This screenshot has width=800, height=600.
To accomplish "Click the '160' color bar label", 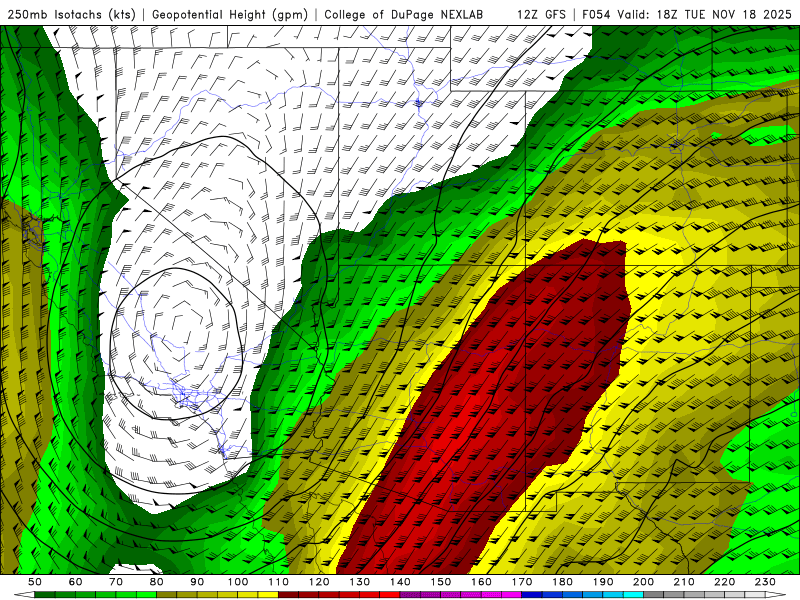I will [x=481, y=582].
